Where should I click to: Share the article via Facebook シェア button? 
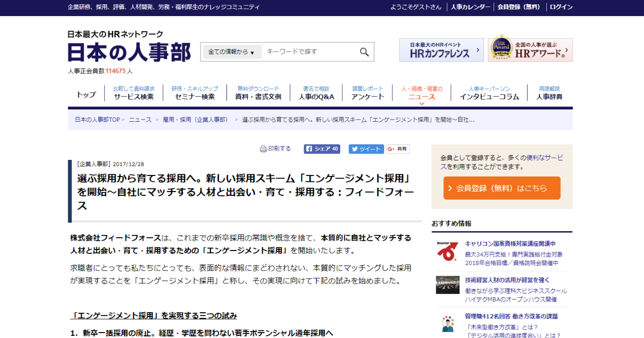coord(322,149)
